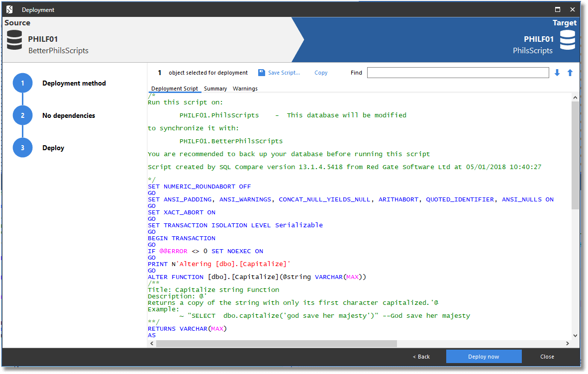Select the Deployment method step
Viewport: 588px width, 374px height.
[x=74, y=83]
